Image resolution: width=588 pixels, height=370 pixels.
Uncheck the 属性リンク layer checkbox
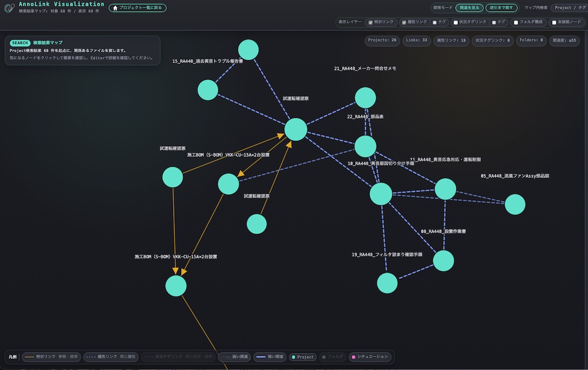pos(404,22)
